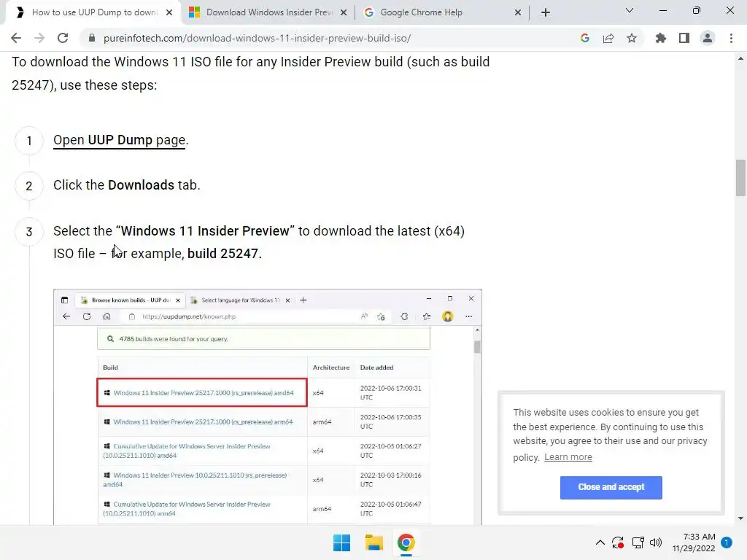Viewport: 747px width, 560px height.
Task: Reload the current page
Action: coord(63,38)
